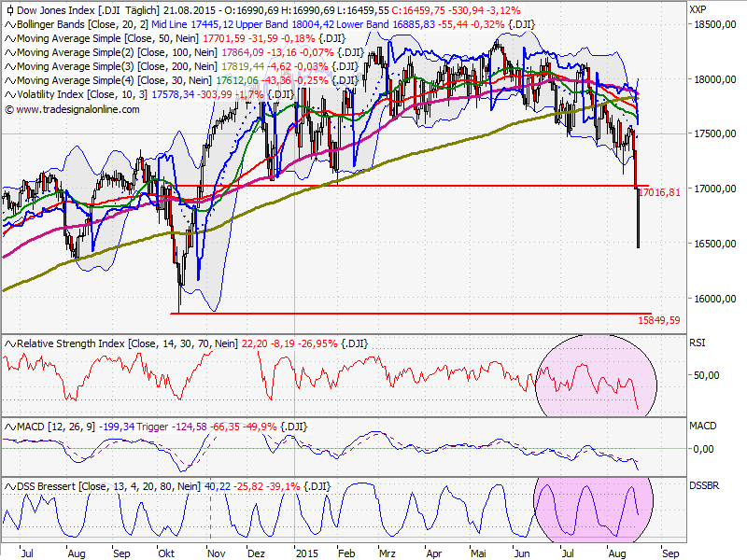Toggle the Volatility Index display off
This screenshot has height=560, width=747.
(9, 95)
